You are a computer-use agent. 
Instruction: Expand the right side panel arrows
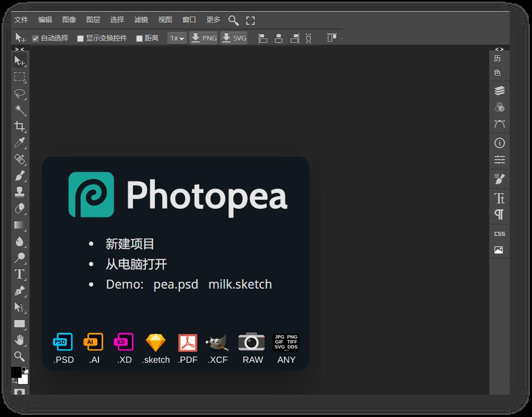point(499,49)
